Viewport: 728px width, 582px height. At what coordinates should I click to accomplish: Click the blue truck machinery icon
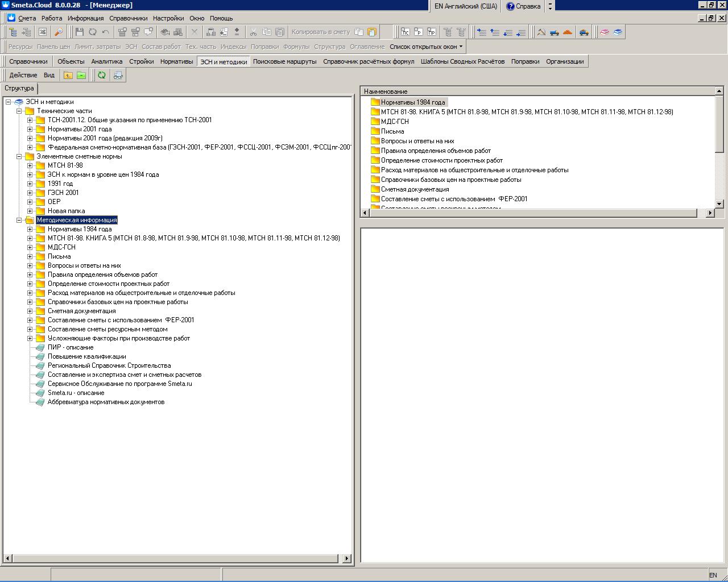click(555, 32)
